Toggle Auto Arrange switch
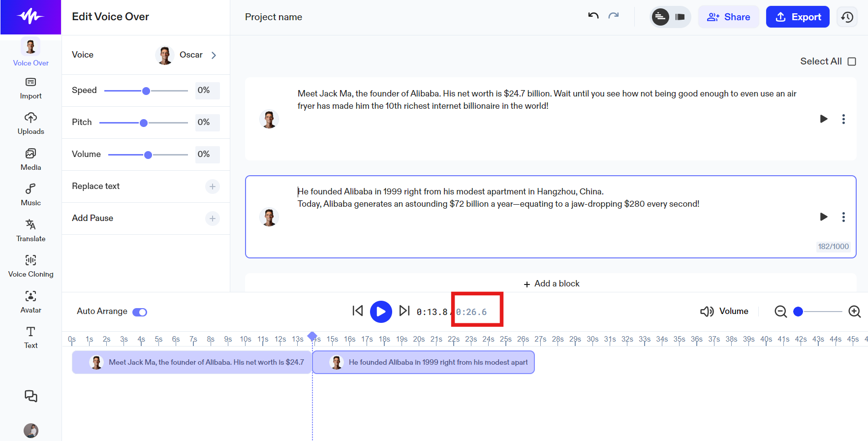The height and width of the screenshot is (441, 868). click(140, 312)
